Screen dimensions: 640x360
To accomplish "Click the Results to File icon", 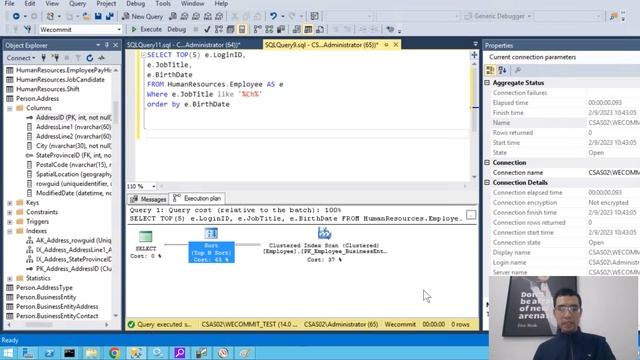I will point(320,29).
